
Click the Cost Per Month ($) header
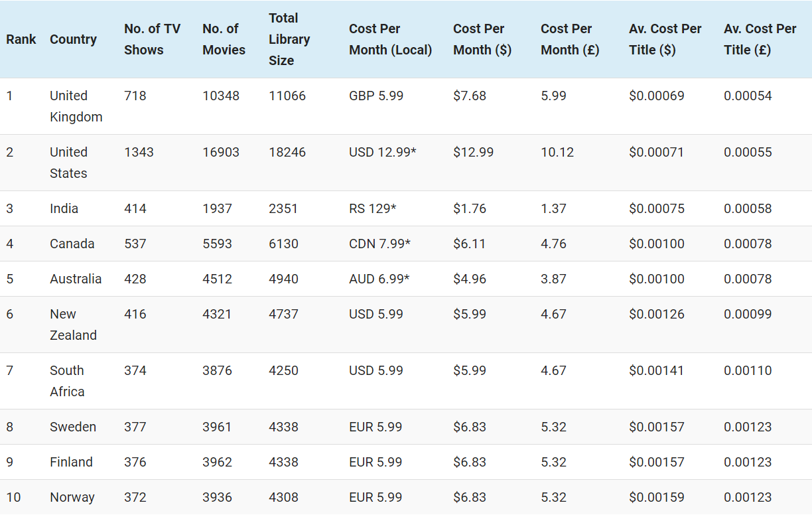[482, 39]
